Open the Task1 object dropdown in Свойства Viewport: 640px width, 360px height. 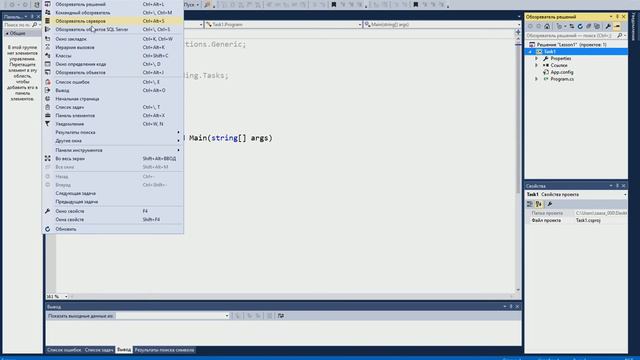point(625,195)
